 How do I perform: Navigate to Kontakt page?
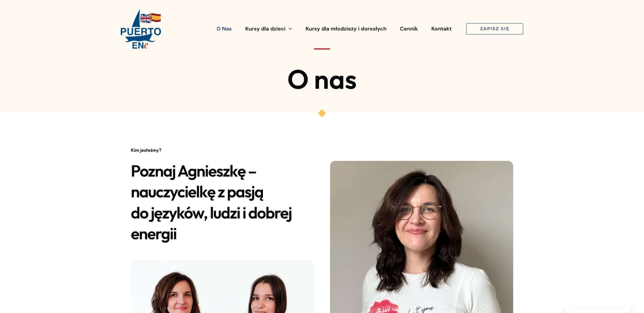click(441, 29)
